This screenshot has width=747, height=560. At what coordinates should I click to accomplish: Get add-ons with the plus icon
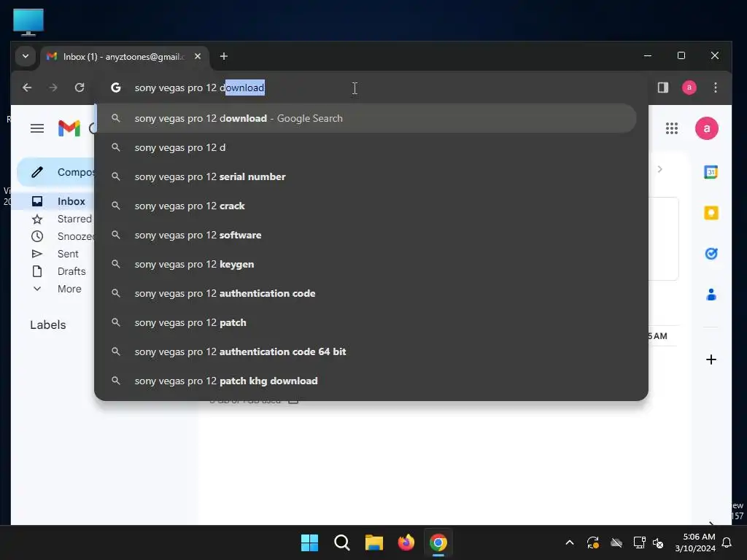(x=711, y=359)
